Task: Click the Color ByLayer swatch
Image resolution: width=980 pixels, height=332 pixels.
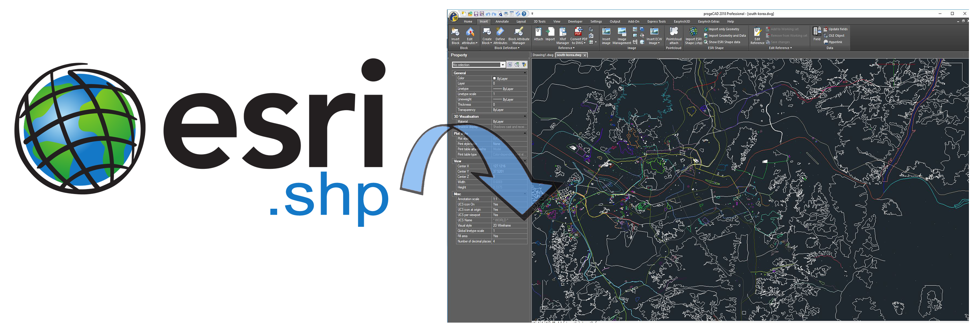Action: 494,78
